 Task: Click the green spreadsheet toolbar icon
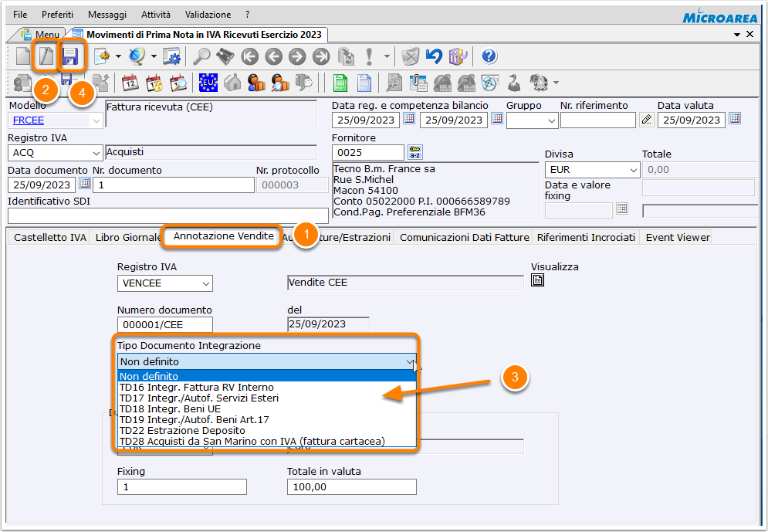point(340,83)
